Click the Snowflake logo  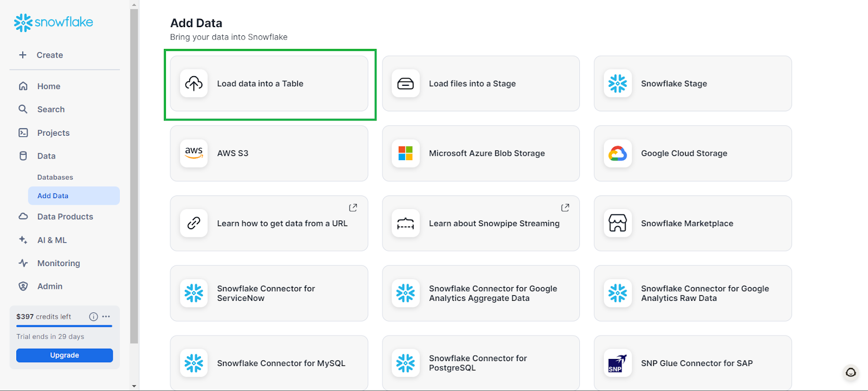click(x=53, y=22)
